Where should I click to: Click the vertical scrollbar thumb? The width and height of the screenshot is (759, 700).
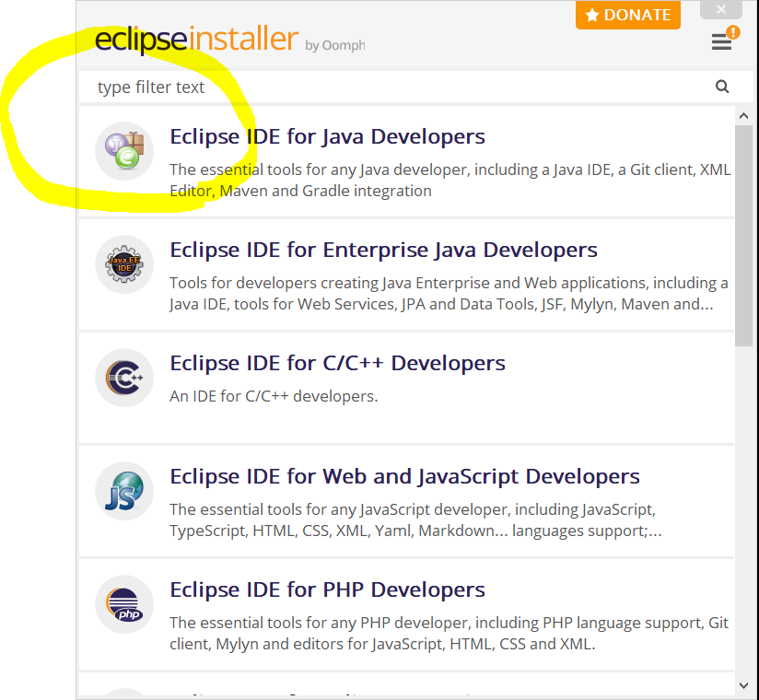point(744,236)
